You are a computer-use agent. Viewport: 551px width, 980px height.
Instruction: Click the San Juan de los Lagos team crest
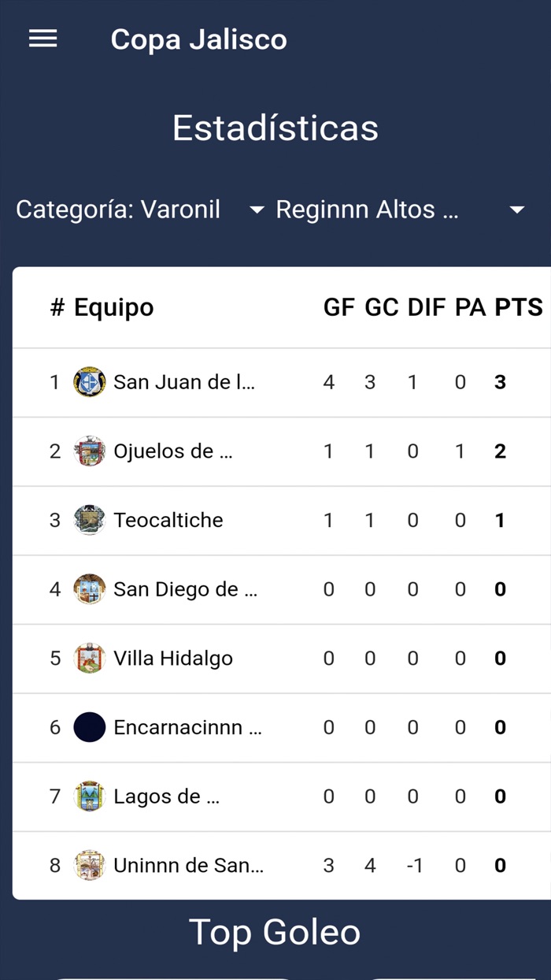89,382
